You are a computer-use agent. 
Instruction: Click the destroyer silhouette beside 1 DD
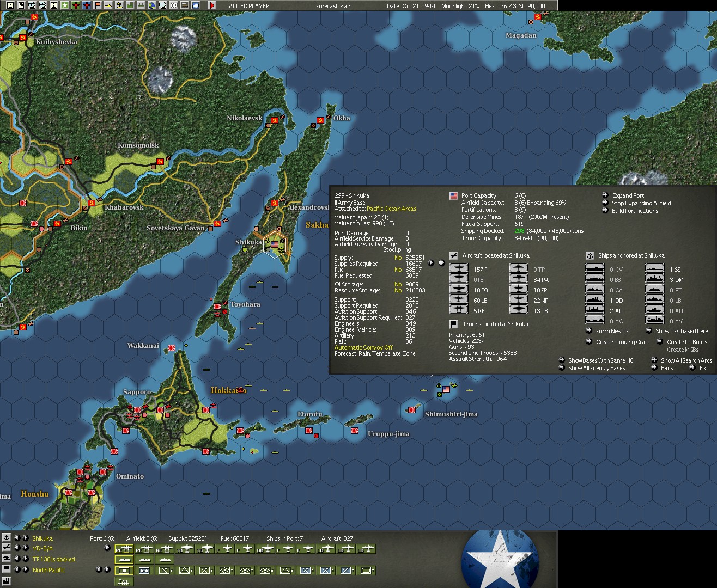(x=595, y=300)
